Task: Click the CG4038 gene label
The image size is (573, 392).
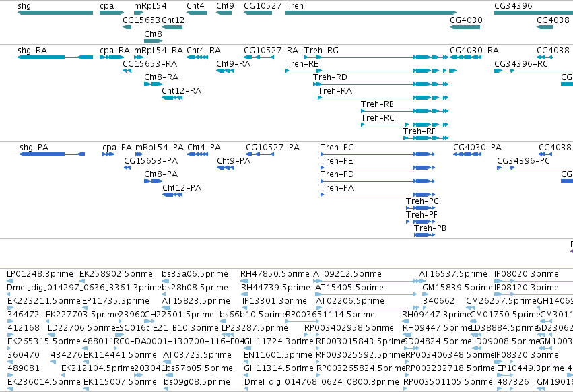Action: point(553,20)
